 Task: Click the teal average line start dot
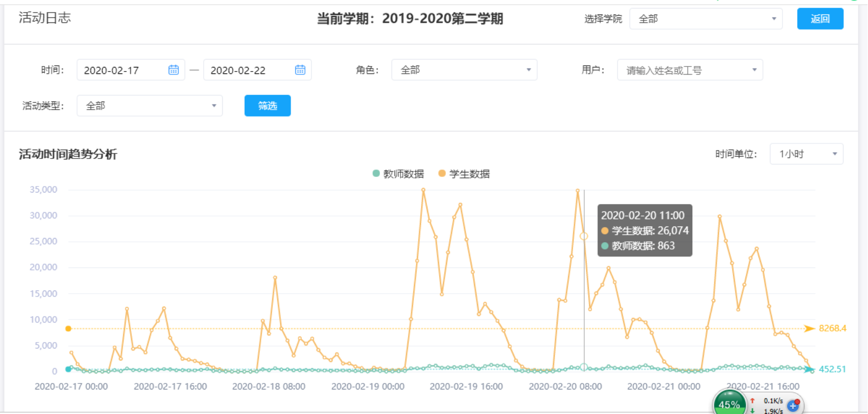pos(69,369)
